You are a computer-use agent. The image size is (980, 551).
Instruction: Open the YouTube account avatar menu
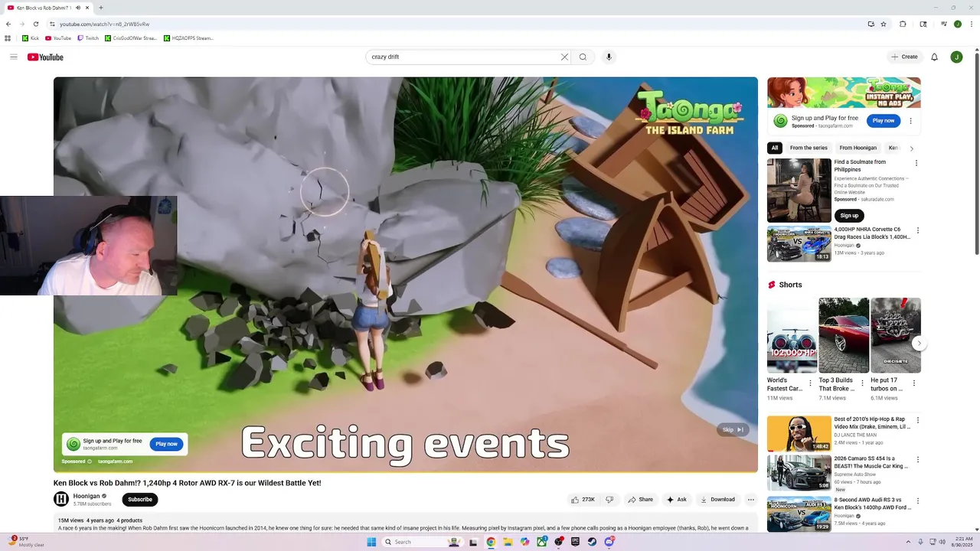956,57
